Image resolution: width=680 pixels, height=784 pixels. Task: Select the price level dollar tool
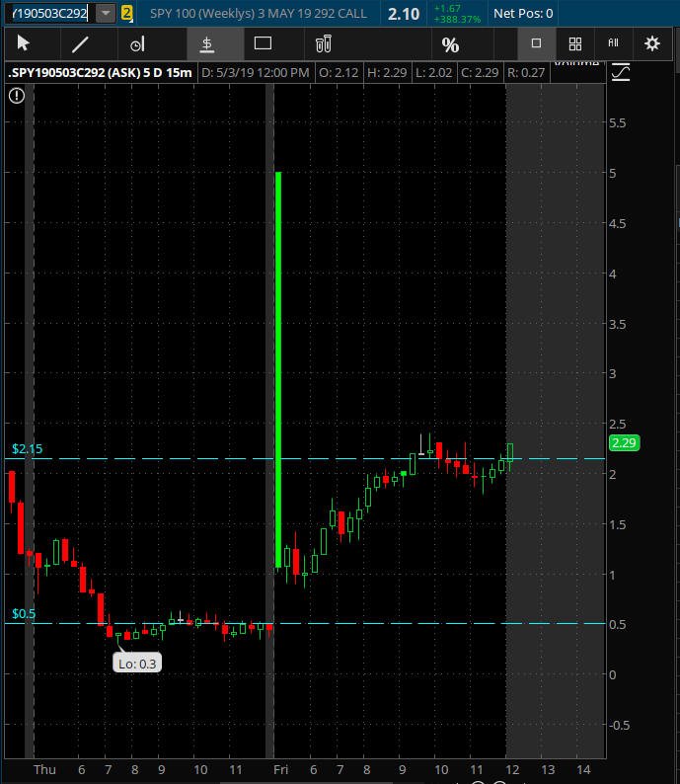coord(207,44)
